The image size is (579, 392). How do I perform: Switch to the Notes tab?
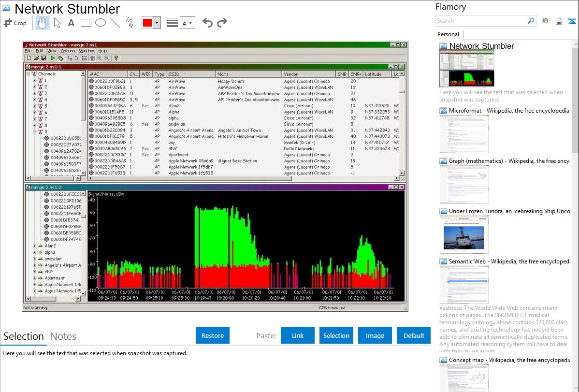63,336
